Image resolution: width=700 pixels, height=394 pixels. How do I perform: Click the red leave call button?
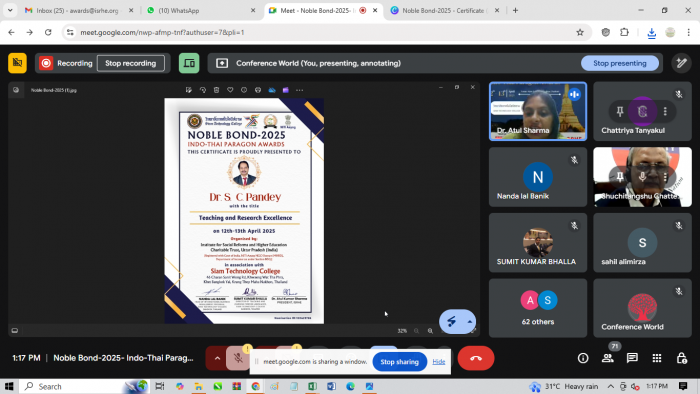[x=476, y=358]
